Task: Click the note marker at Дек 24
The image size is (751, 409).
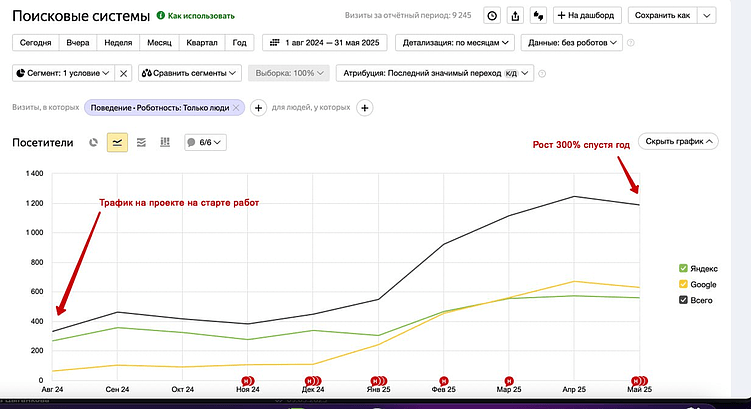Action: 313,381
